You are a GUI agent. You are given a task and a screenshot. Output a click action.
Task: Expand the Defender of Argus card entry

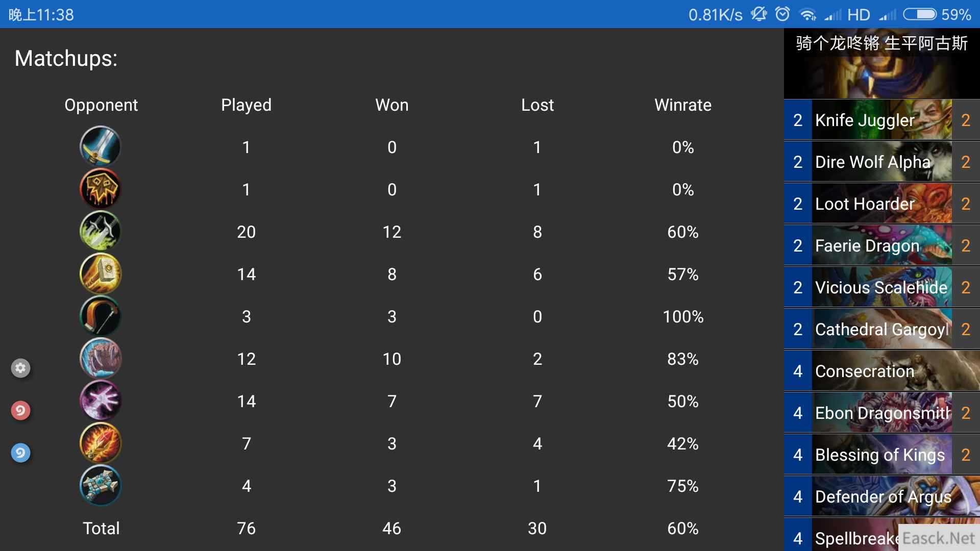click(x=881, y=496)
